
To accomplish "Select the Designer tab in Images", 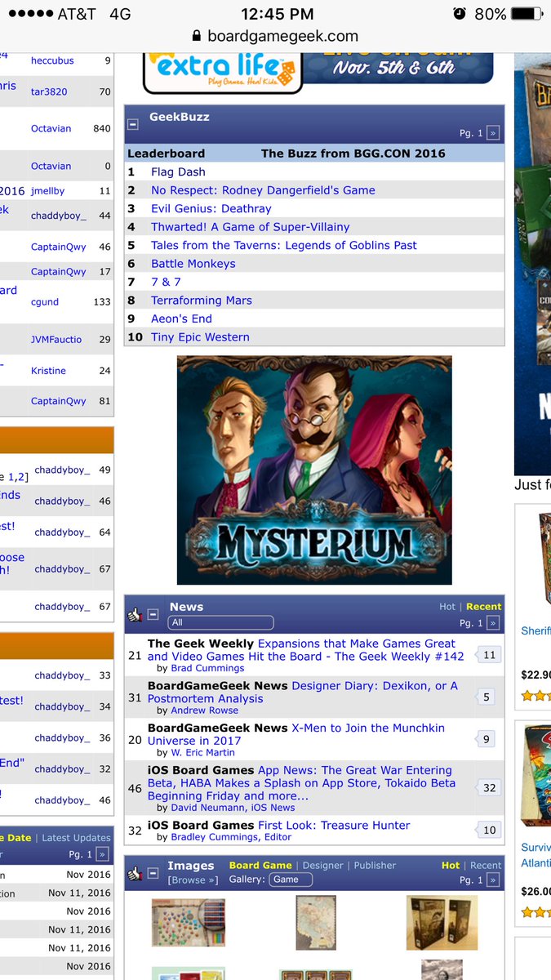I will tap(322, 866).
